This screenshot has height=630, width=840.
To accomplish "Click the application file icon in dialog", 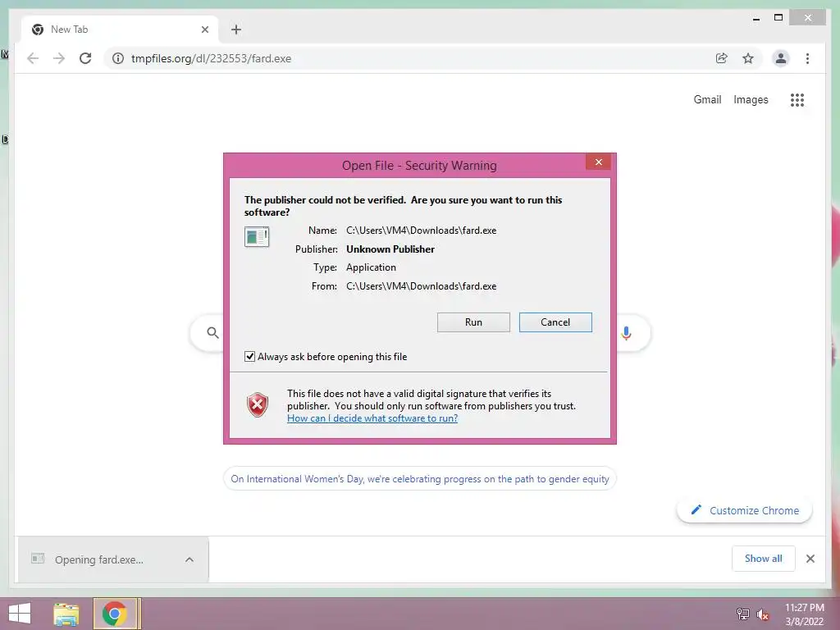I will pyautogui.click(x=257, y=236).
